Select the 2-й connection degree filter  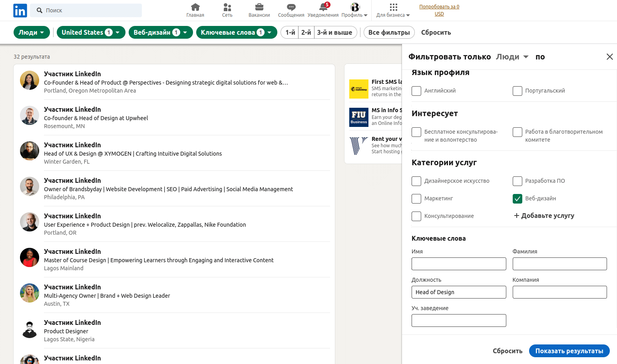[306, 32]
